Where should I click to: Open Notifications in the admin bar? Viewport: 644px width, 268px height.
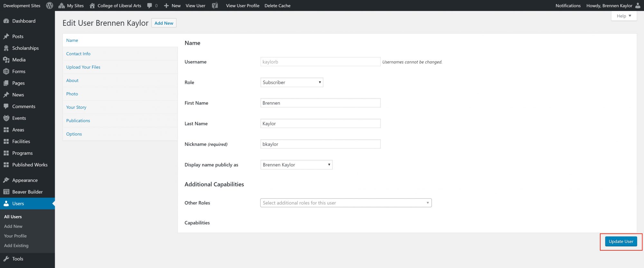[568, 5]
